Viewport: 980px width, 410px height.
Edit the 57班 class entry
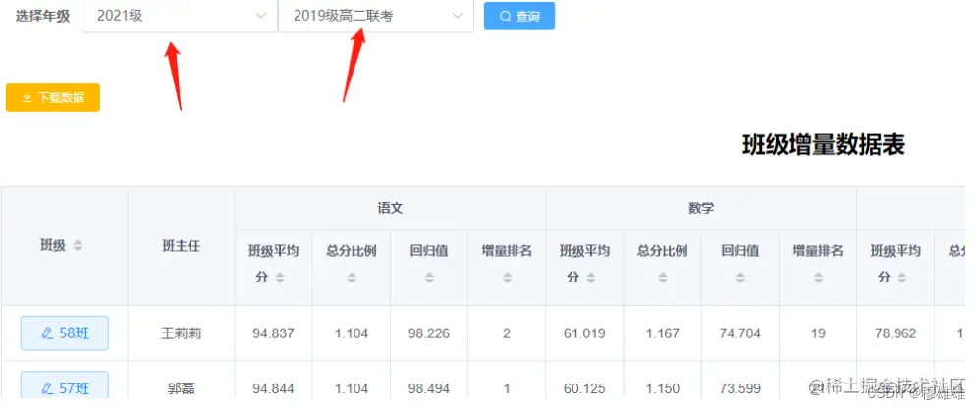click(x=65, y=386)
